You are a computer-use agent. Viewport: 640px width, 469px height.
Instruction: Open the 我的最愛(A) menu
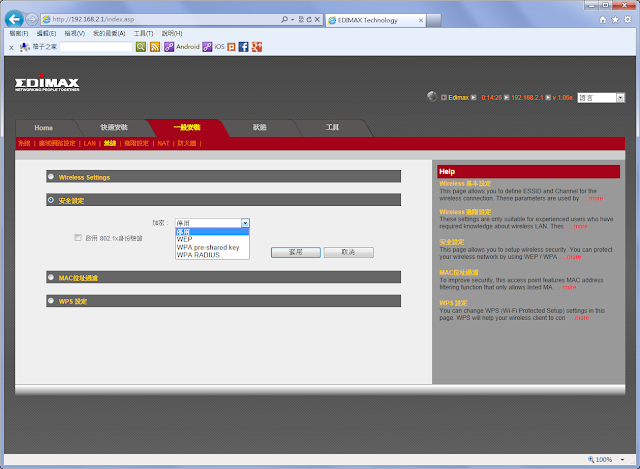tap(109, 33)
